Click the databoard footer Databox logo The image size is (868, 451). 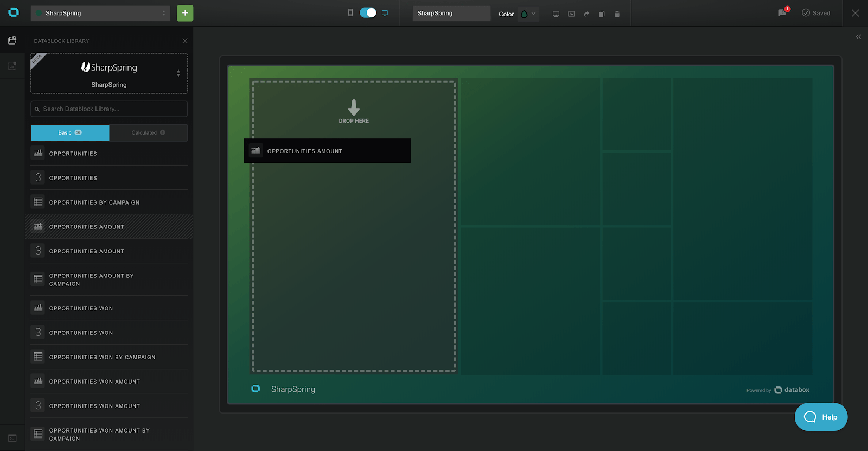click(x=256, y=389)
